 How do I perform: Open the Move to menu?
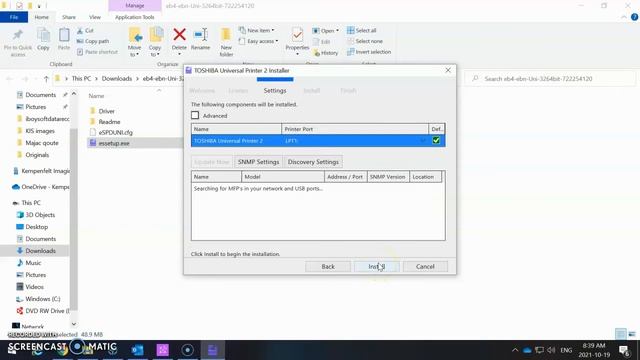135,42
